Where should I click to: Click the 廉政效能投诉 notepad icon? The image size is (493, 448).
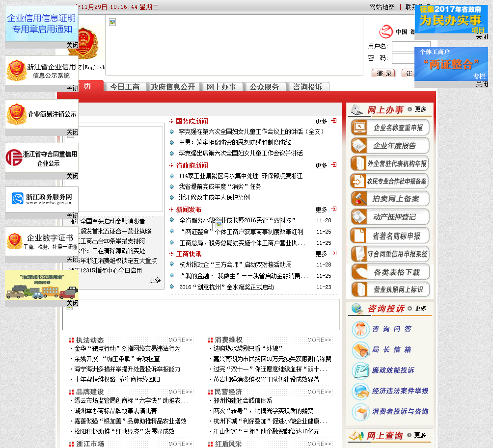click(360, 370)
